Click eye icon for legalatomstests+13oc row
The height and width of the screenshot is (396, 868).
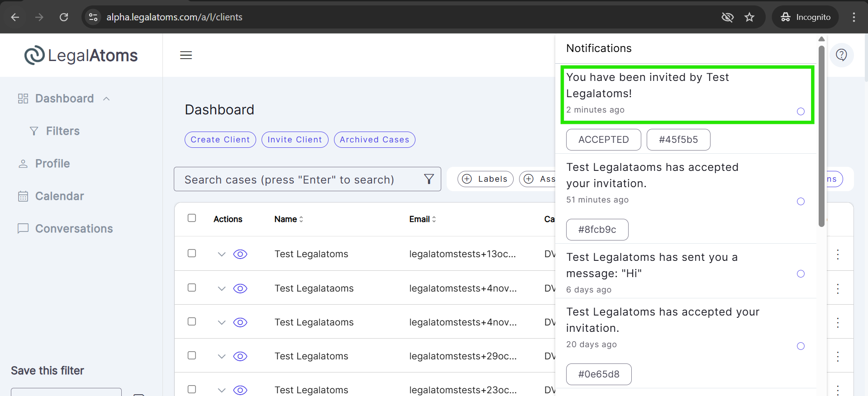tap(240, 254)
